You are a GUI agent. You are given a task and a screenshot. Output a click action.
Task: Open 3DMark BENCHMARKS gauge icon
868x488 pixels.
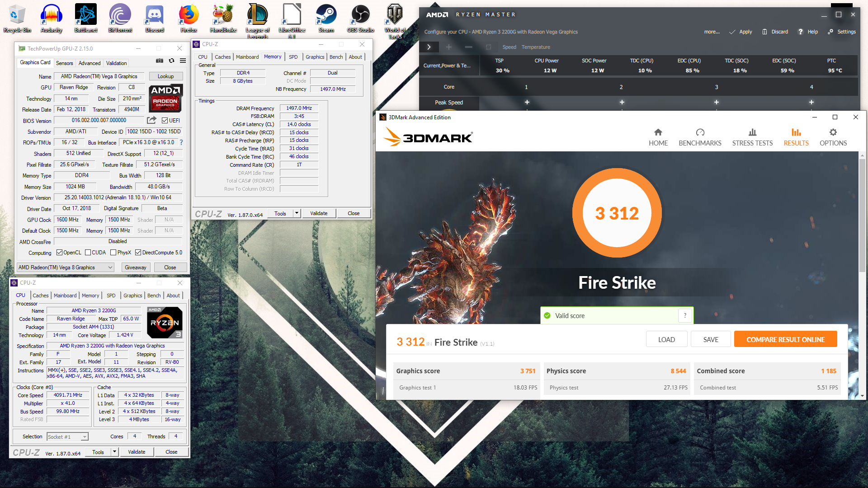tap(700, 132)
